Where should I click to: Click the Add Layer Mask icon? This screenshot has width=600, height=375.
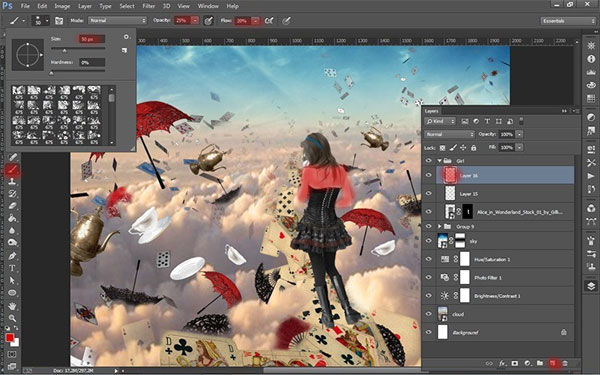[515, 363]
